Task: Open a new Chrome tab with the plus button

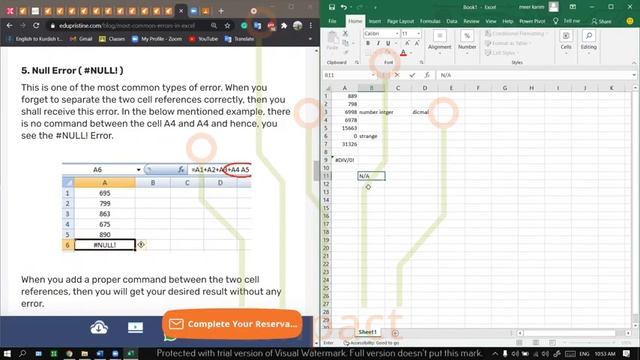Action: (221, 11)
